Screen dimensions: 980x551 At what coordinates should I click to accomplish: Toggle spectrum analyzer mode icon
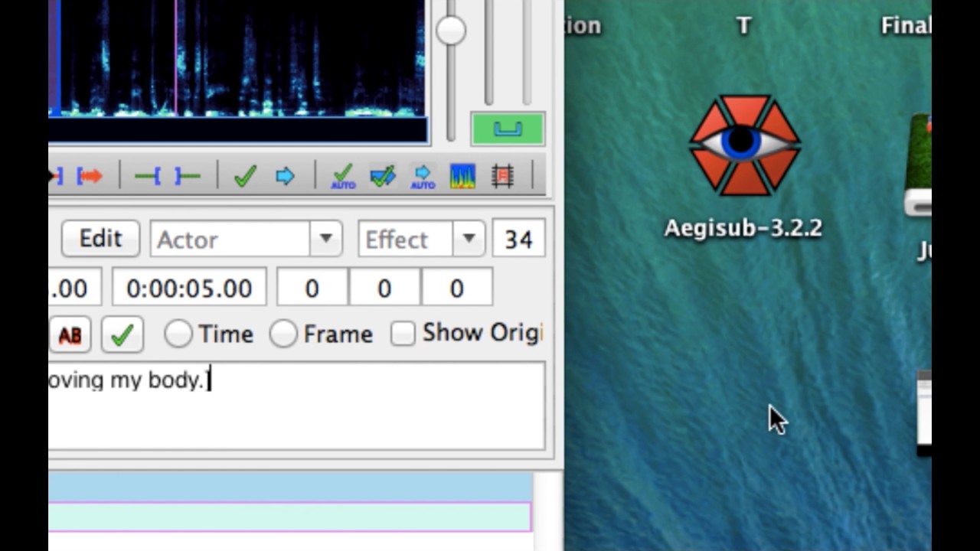[x=462, y=177]
